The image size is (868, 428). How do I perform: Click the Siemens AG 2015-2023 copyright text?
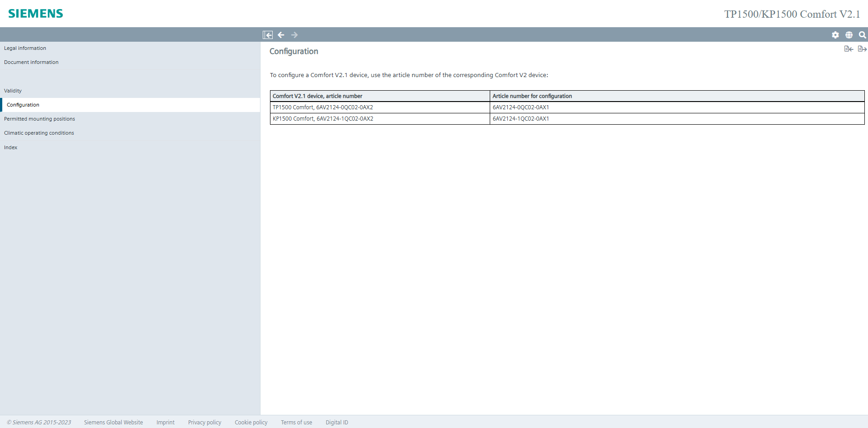coord(39,422)
